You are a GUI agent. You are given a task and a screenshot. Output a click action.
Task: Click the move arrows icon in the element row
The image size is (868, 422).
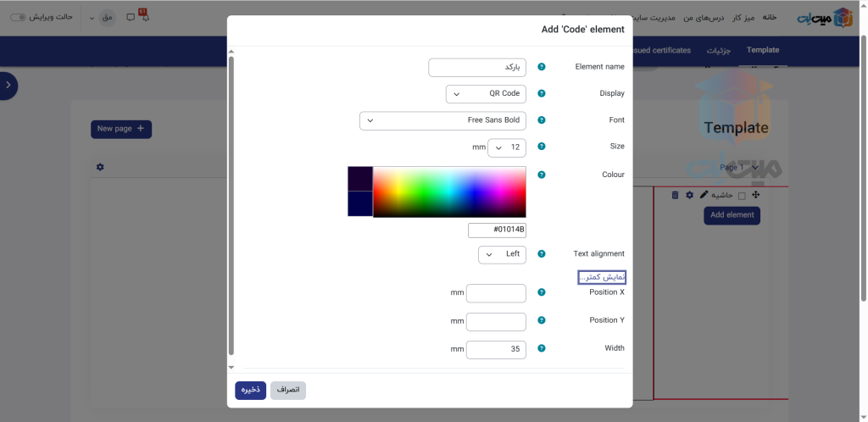[x=755, y=195]
